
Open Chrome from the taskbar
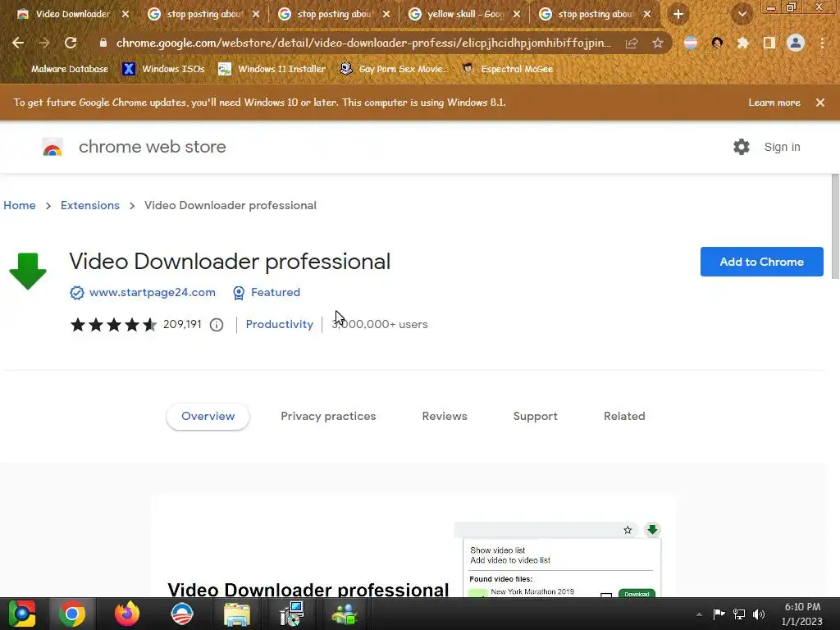[72, 614]
